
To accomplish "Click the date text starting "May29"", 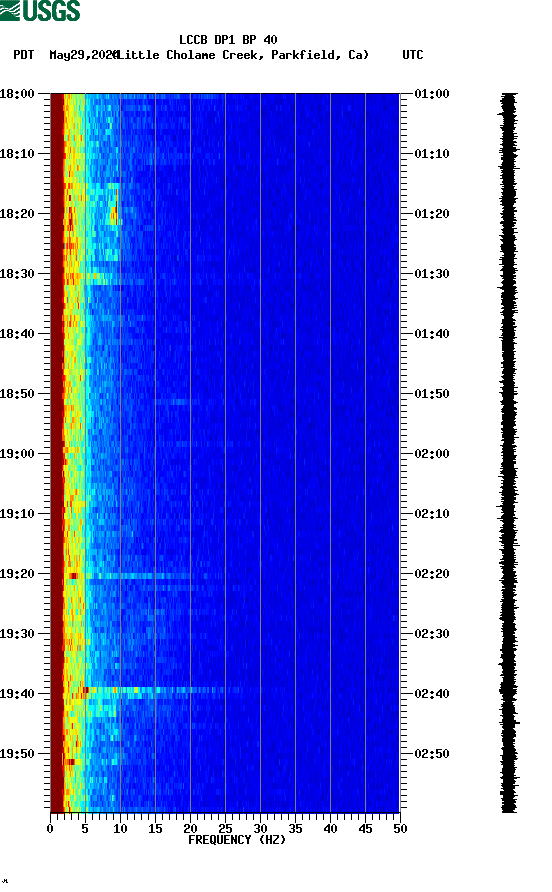I will 83,55.
